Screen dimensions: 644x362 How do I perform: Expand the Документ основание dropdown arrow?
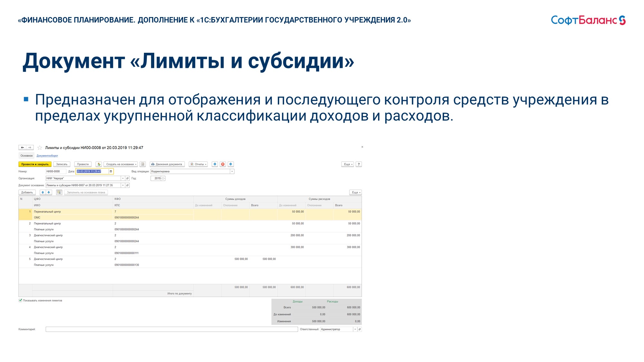(x=123, y=185)
